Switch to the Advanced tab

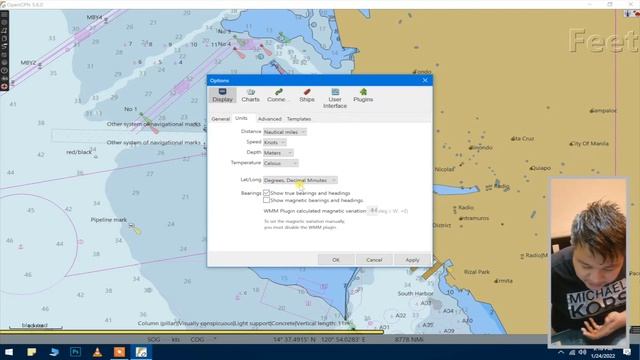(269, 119)
